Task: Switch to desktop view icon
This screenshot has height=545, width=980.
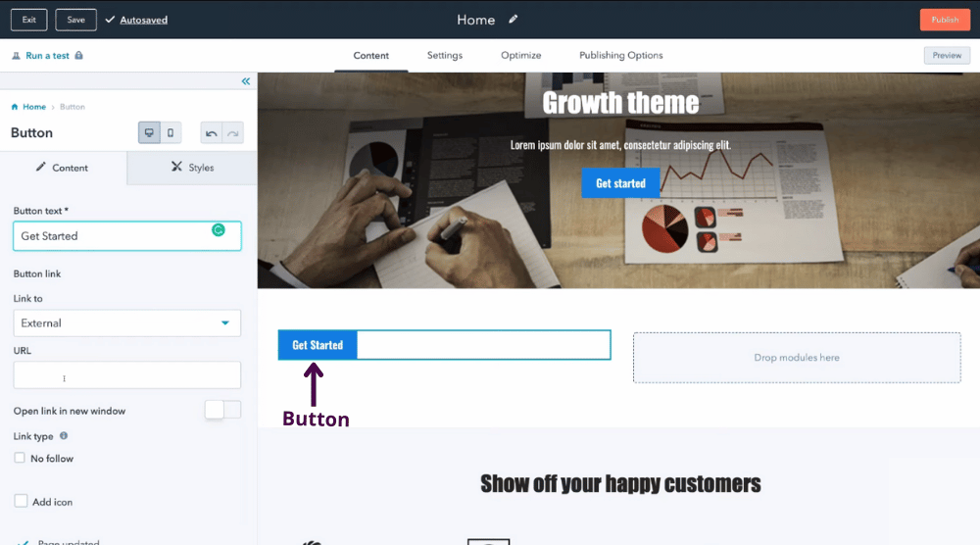Action: pyautogui.click(x=149, y=132)
